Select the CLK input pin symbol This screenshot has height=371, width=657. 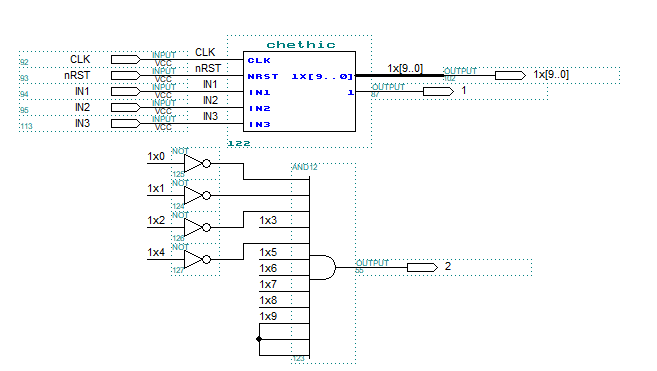[126, 60]
